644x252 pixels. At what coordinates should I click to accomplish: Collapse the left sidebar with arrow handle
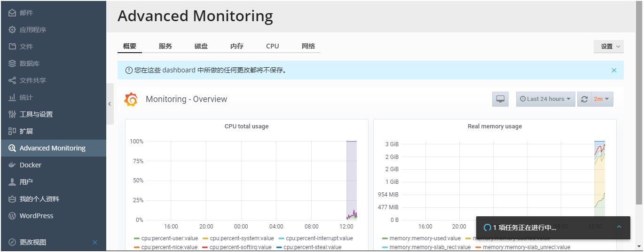(x=110, y=104)
